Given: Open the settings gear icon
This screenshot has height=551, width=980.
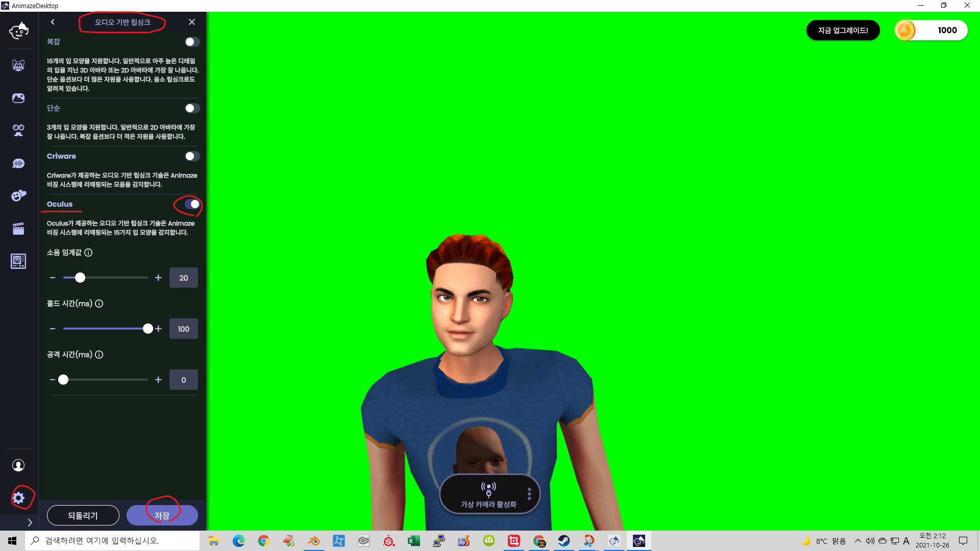Looking at the screenshot, I should coord(19,498).
